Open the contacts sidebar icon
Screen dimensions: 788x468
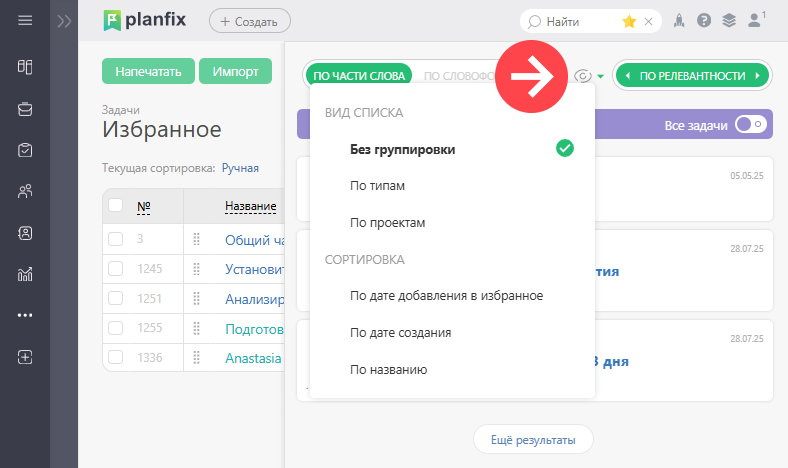25,233
